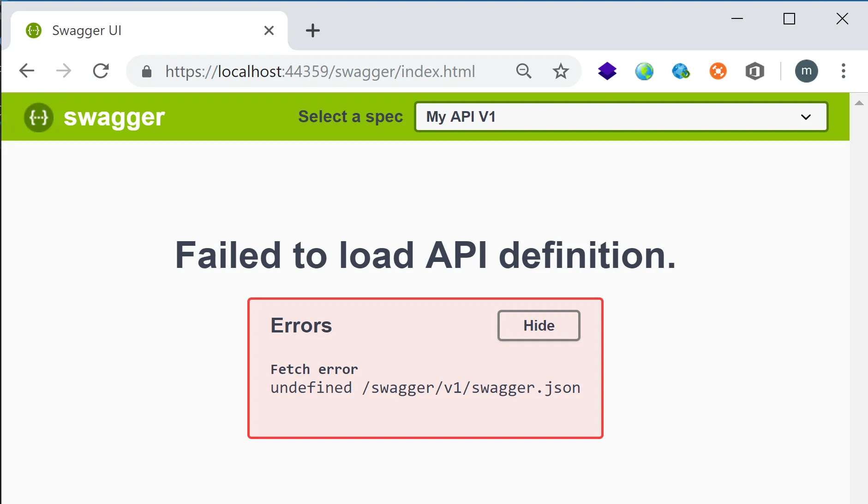The height and width of the screenshot is (504, 868).
Task: Open the zoom magnifier in address bar
Action: point(524,71)
